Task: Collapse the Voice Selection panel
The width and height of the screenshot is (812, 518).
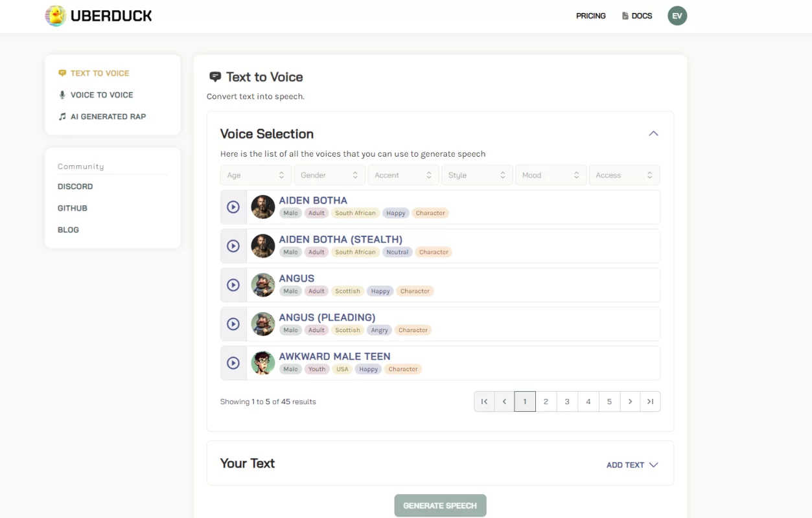Action: pos(653,133)
